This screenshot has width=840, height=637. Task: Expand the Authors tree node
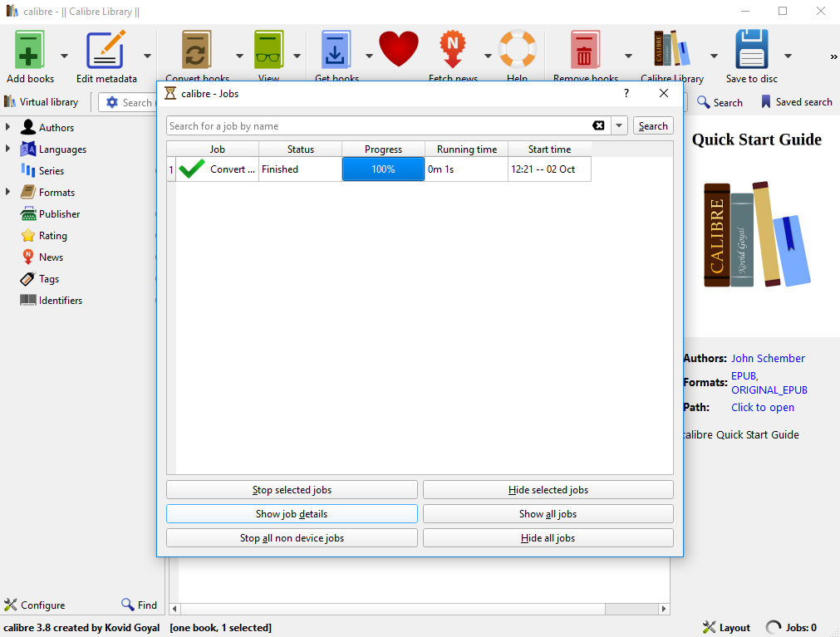[7, 127]
